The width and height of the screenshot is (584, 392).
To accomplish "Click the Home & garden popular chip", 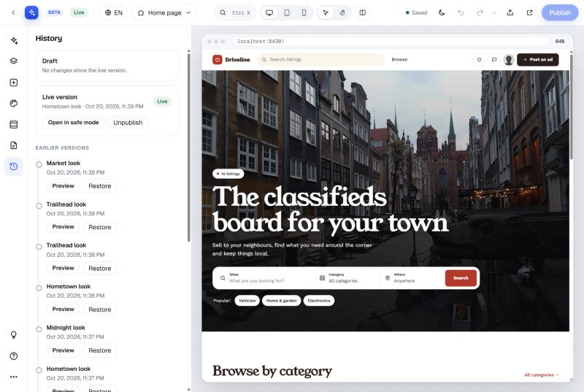I will point(282,301).
